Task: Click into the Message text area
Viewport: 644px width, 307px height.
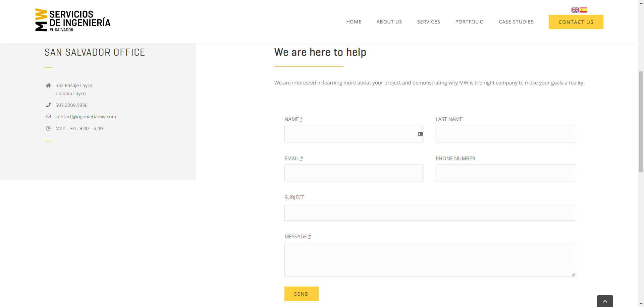Action: (429, 260)
